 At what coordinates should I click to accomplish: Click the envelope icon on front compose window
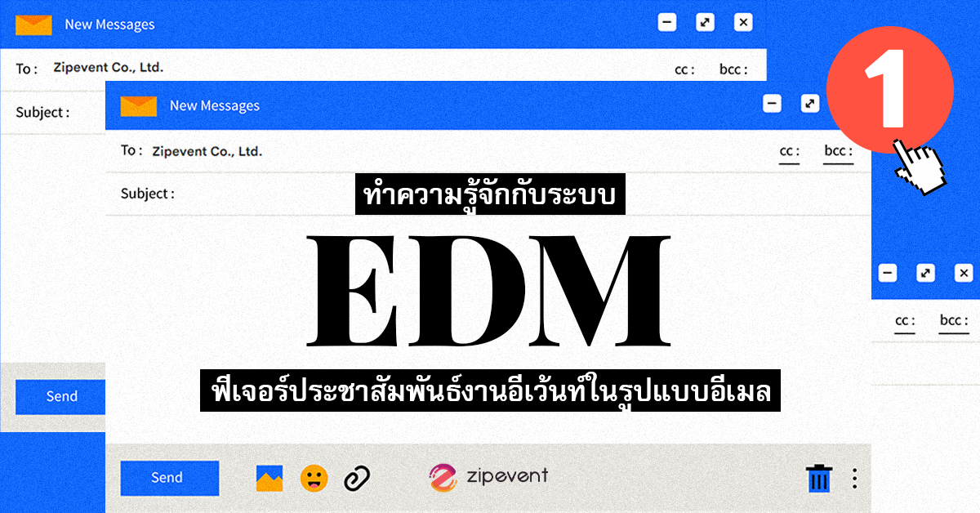140,105
